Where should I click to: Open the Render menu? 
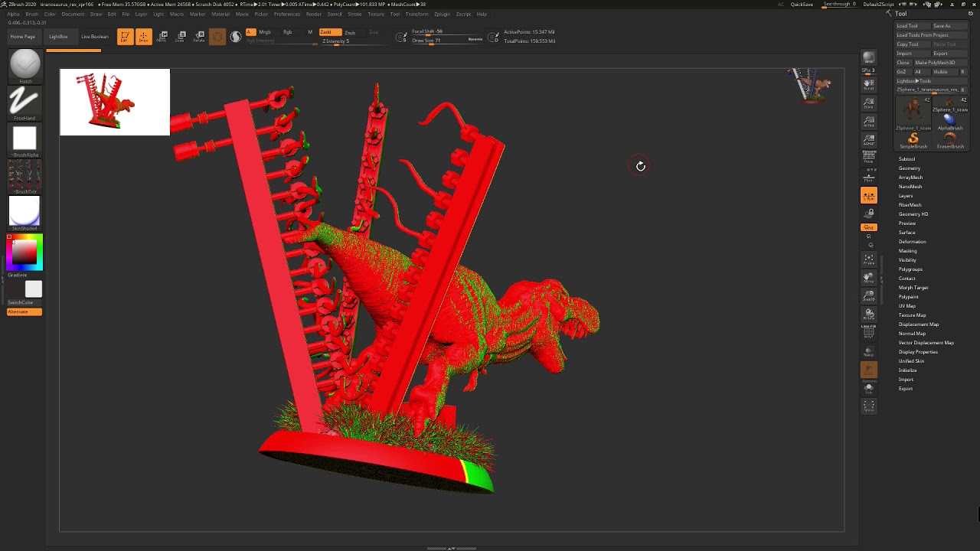[x=314, y=14]
